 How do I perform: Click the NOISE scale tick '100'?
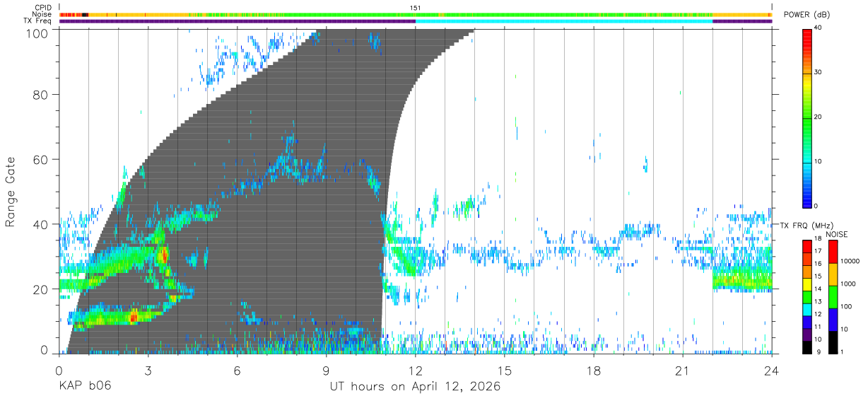click(x=846, y=306)
